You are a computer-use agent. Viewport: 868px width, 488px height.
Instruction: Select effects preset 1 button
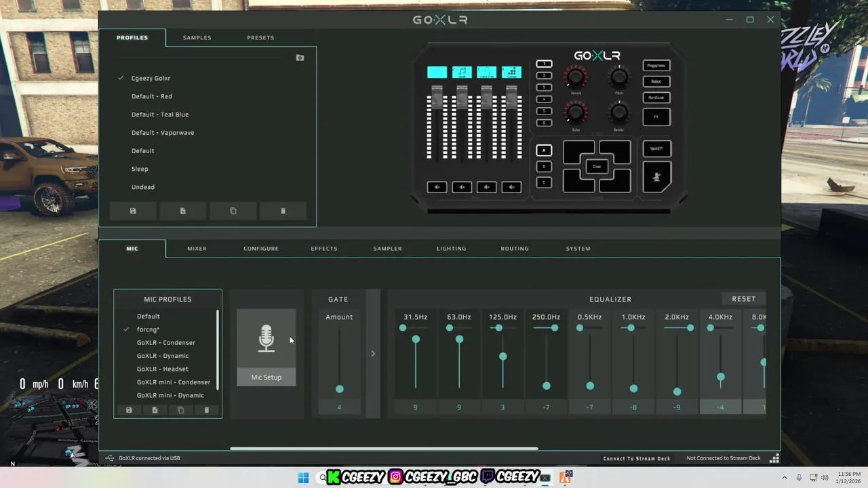[544, 64]
